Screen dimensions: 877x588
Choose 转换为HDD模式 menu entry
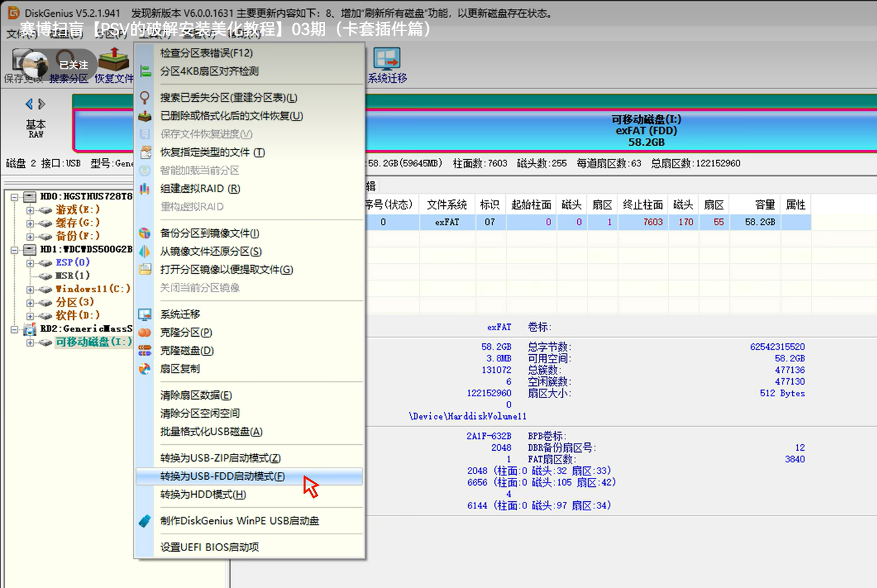249,495
